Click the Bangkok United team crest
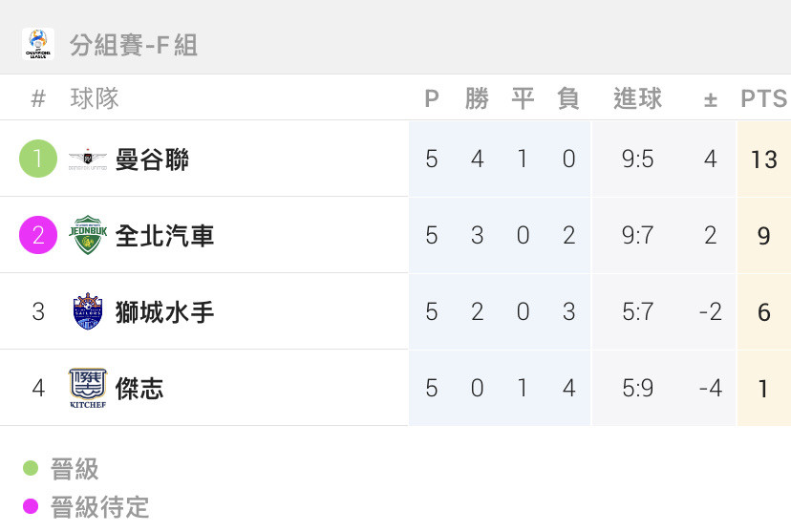Image resolution: width=791 pixels, height=532 pixels. pyautogui.click(x=88, y=160)
